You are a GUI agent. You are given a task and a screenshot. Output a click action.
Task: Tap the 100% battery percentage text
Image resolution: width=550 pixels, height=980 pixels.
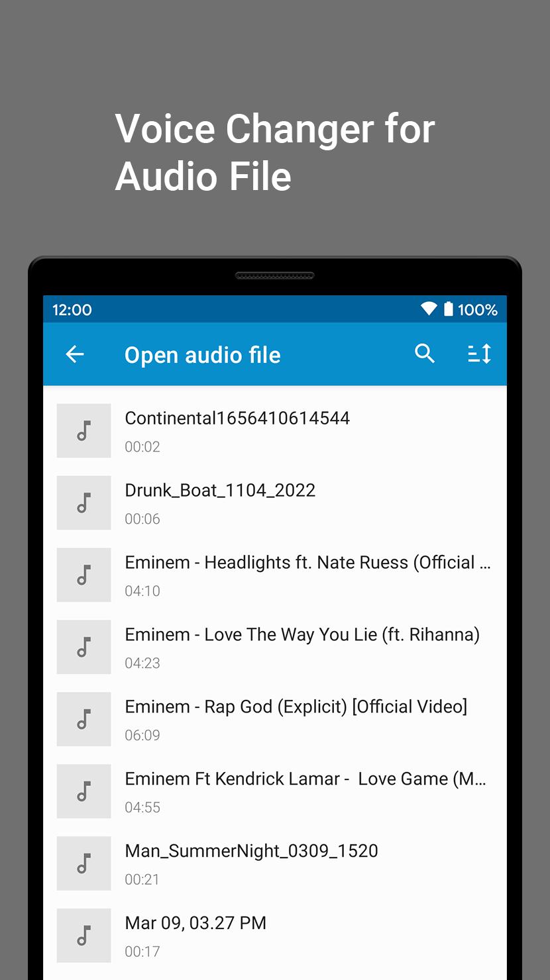pyautogui.click(x=478, y=310)
